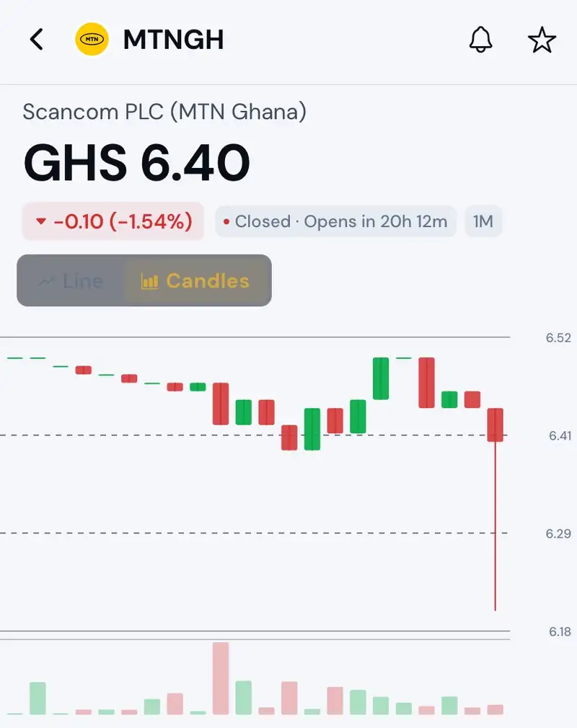Tap the 6.41 dashed price level label
The image size is (577, 728).
point(560,435)
